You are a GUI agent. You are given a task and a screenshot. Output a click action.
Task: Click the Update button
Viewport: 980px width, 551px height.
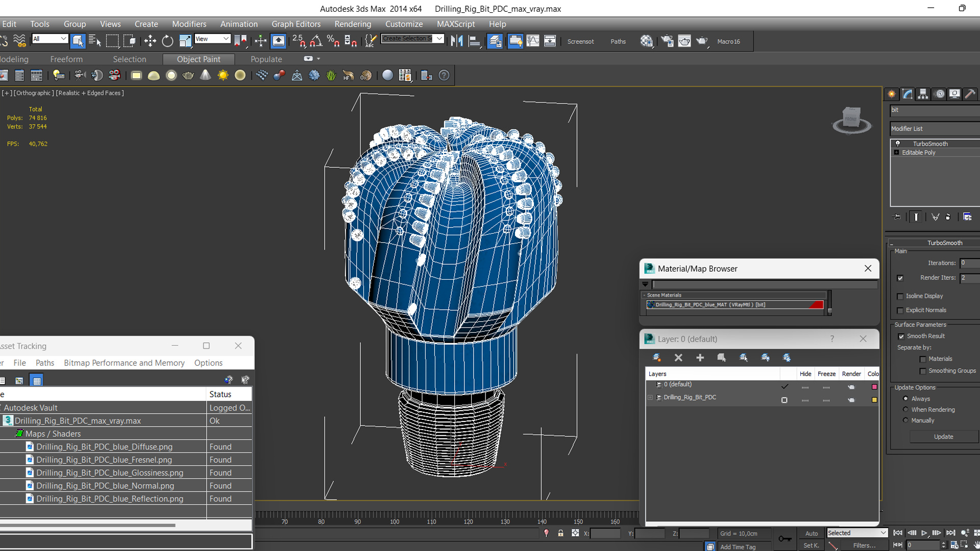[x=943, y=437]
